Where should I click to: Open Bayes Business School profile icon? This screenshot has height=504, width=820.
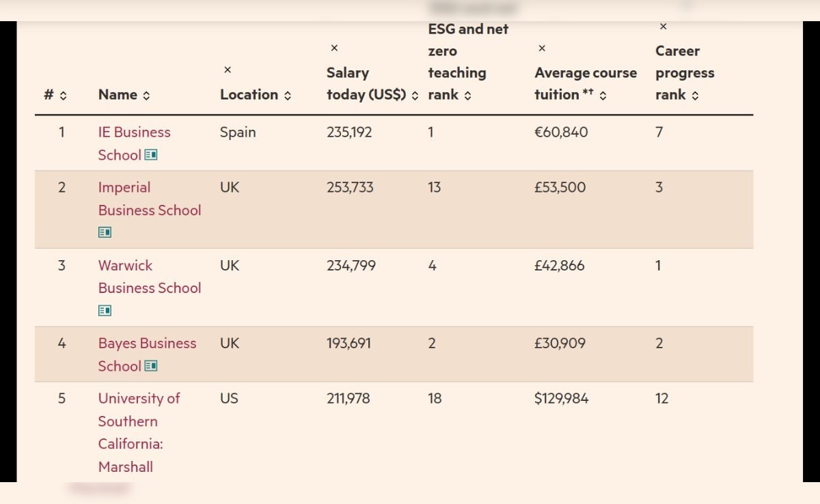pyautogui.click(x=151, y=366)
